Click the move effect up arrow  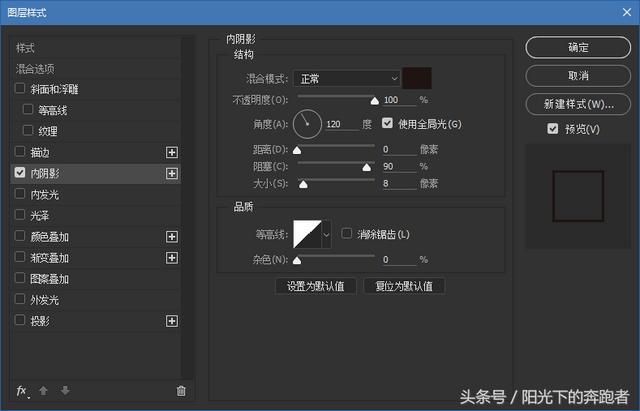tap(43, 391)
